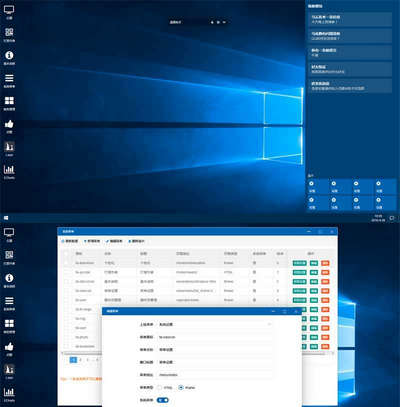Click the fourth toolbar button in the menu list window
The width and height of the screenshot is (400, 407).
[x=136, y=241]
